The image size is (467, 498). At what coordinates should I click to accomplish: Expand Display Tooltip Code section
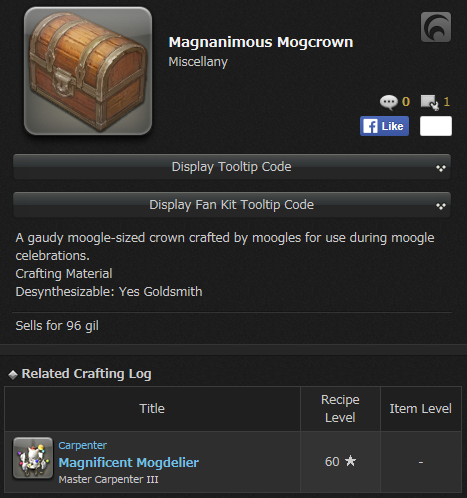coord(232,167)
